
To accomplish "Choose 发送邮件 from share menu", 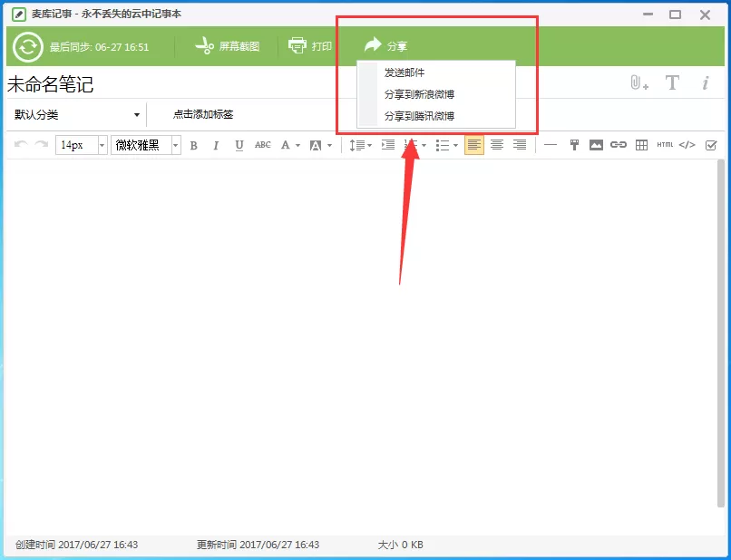I will pos(404,72).
